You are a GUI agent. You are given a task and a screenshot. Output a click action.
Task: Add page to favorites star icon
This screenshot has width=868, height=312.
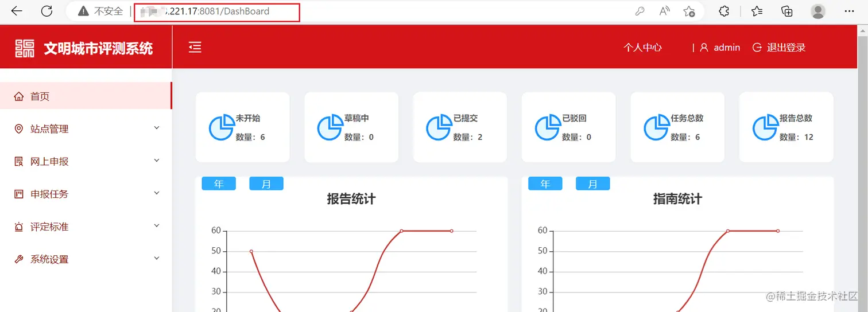[689, 11]
